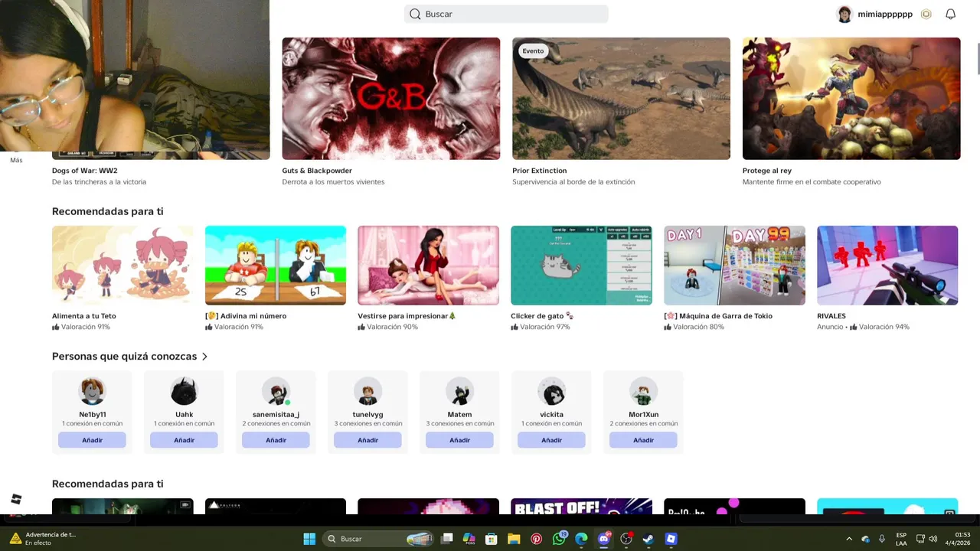Open Task View on the taskbar
Screen dimensions: 980x551
pyautogui.click(x=447, y=539)
